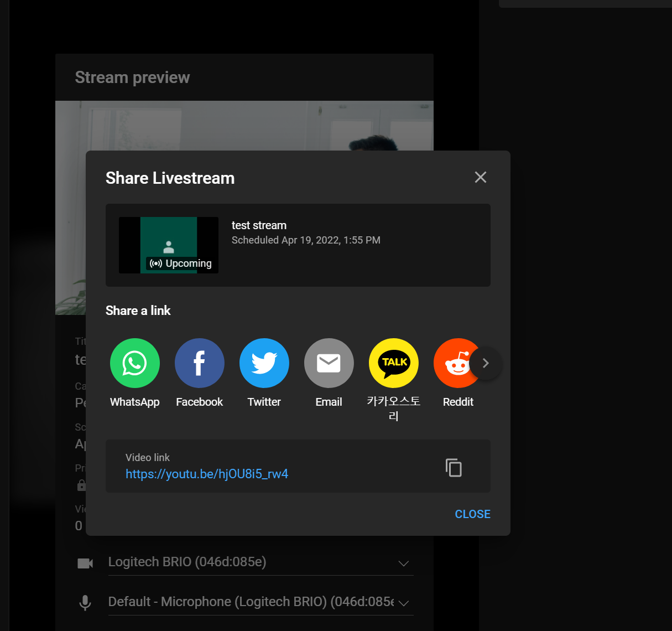Image resolution: width=672 pixels, height=631 pixels.
Task: Share the stream on Facebook
Action: (x=199, y=363)
